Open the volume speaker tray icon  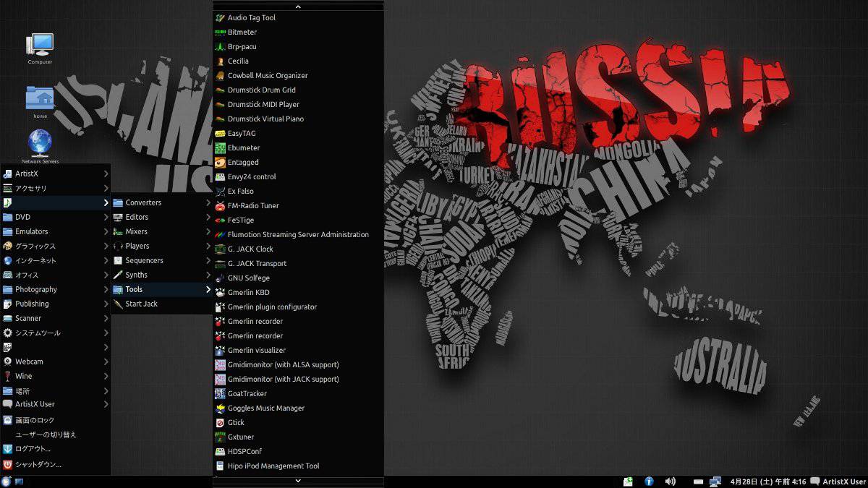click(x=671, y=481)
